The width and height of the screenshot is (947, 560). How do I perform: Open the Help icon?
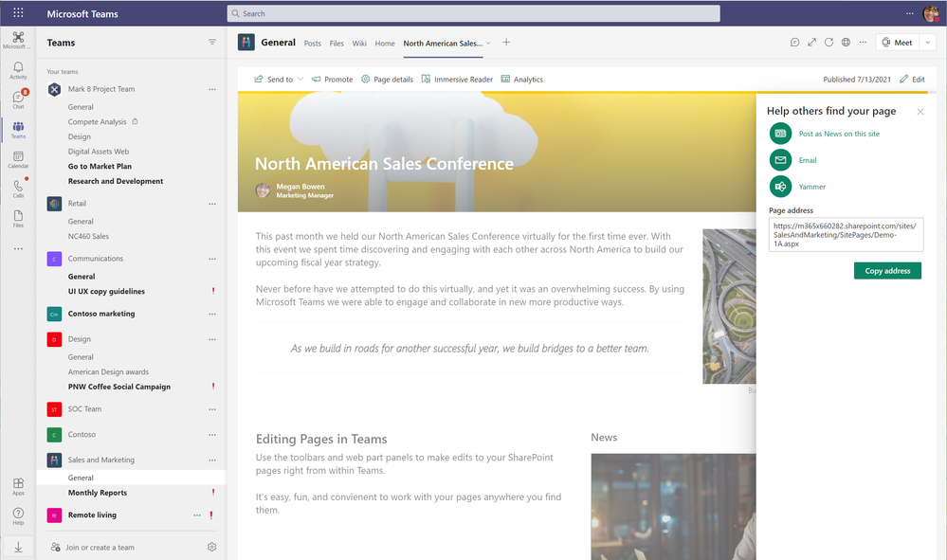18,516
